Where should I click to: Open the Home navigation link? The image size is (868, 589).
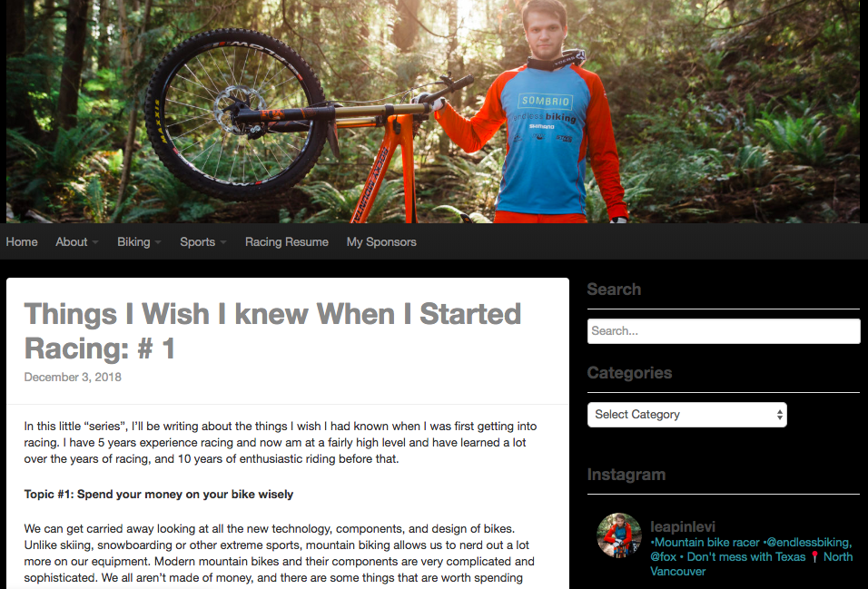tap(22, 242)
